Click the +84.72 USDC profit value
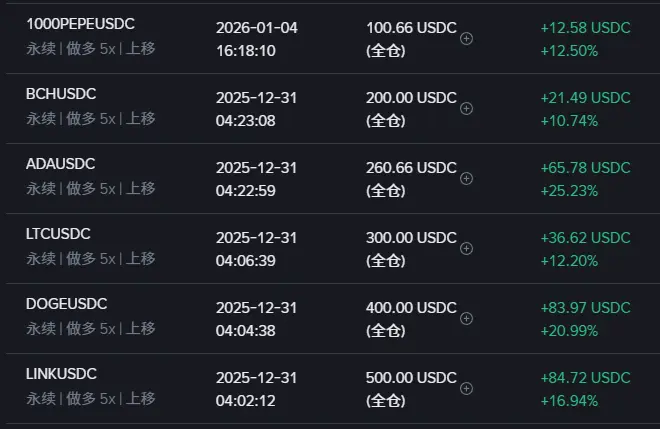The image size is (660, 429). tap(585, 377)
